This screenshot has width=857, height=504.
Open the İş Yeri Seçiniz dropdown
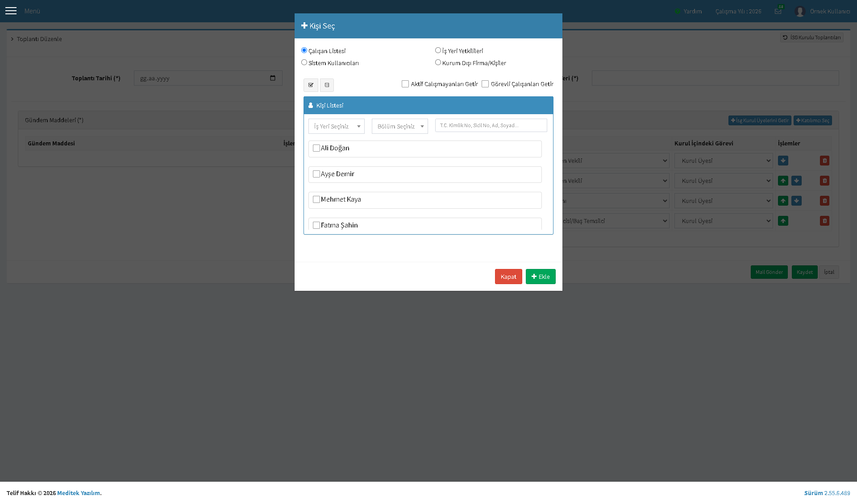click(337, 126)
